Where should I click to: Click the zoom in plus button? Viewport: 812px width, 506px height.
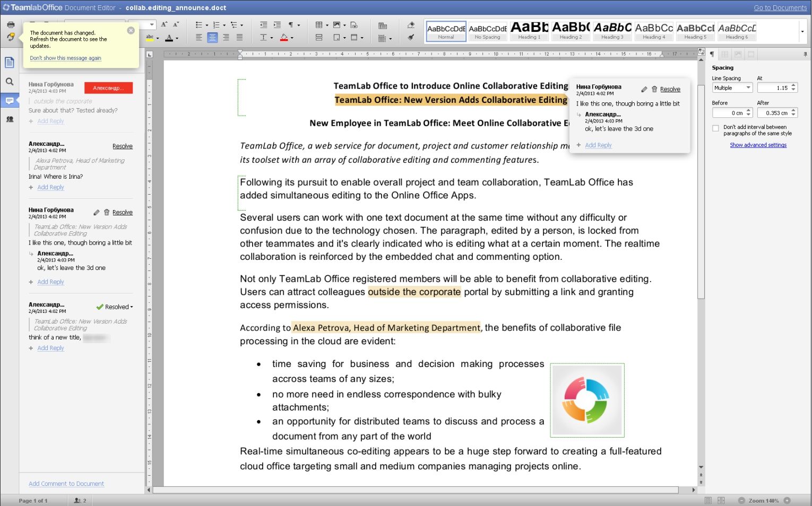[x=787, y=500]
